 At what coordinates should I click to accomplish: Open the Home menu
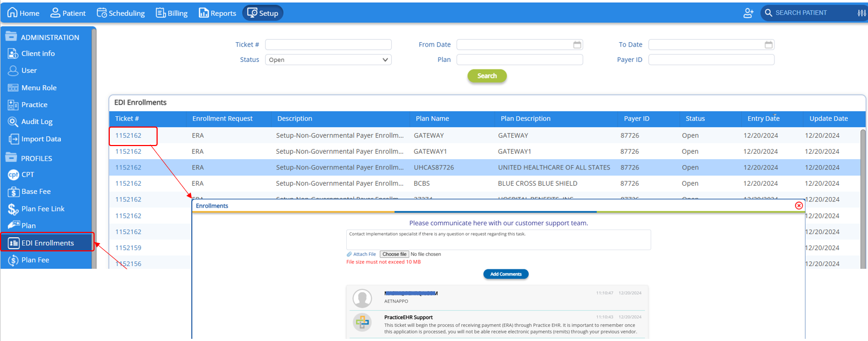23,13
